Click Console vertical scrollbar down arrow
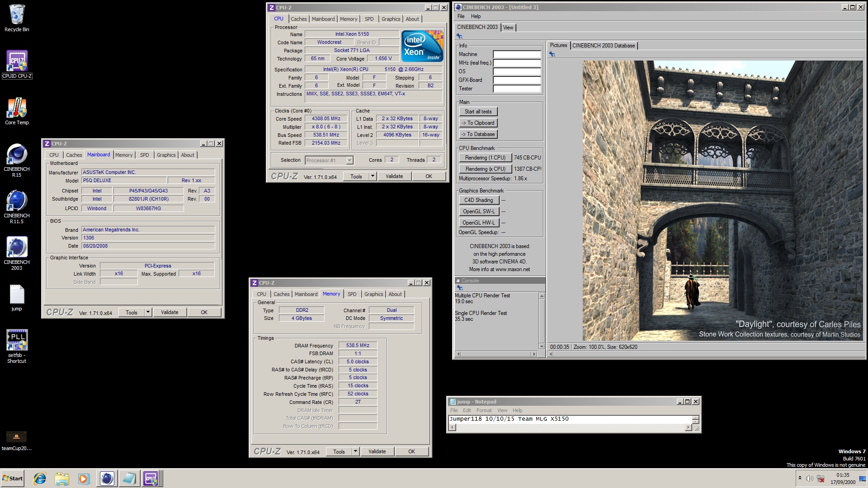The width and height of the screenshot is (868, 488). [x=542, y=347]
